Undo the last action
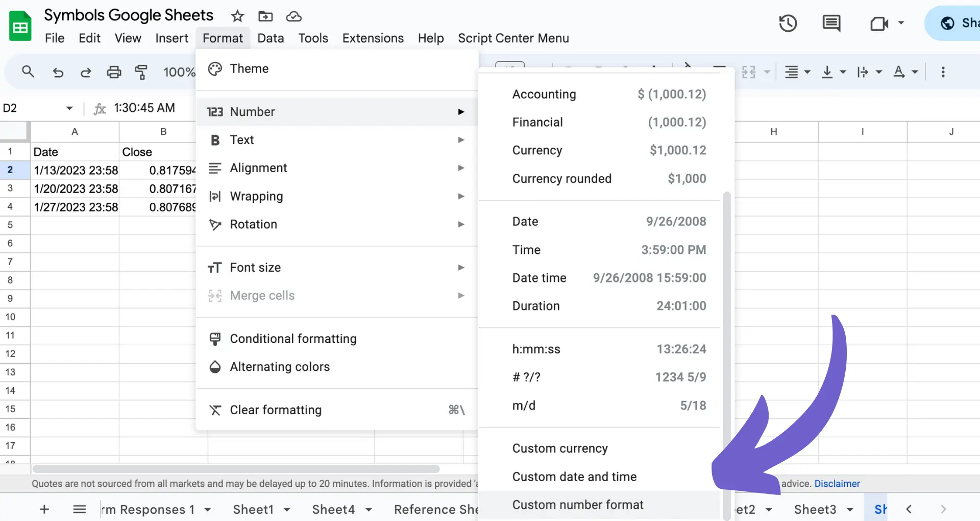The height and width of the screenshot is (521, 980). (x=58, y=73)
